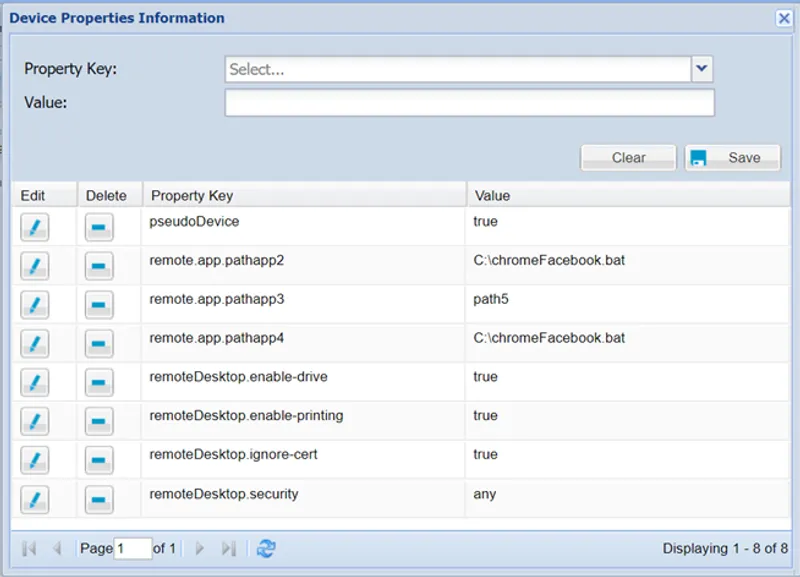The width and height of the screenshot is (800, 577).
Task: Jump to the last page of results
Action: pyautogui.click(x=228, y=548)
